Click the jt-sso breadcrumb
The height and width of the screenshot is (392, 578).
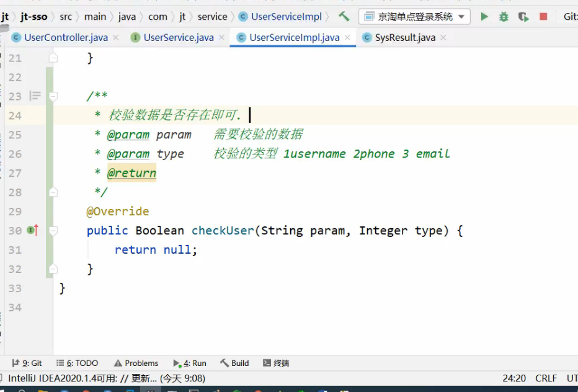click(x=34, y=17)
